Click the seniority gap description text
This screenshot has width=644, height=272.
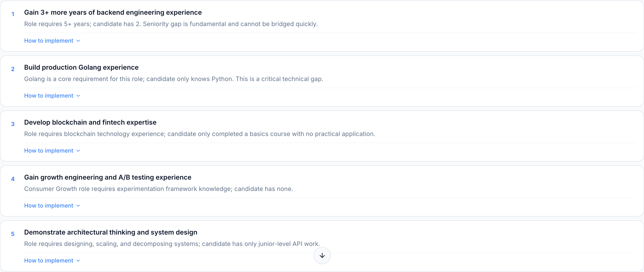click(x=171, y=24)
